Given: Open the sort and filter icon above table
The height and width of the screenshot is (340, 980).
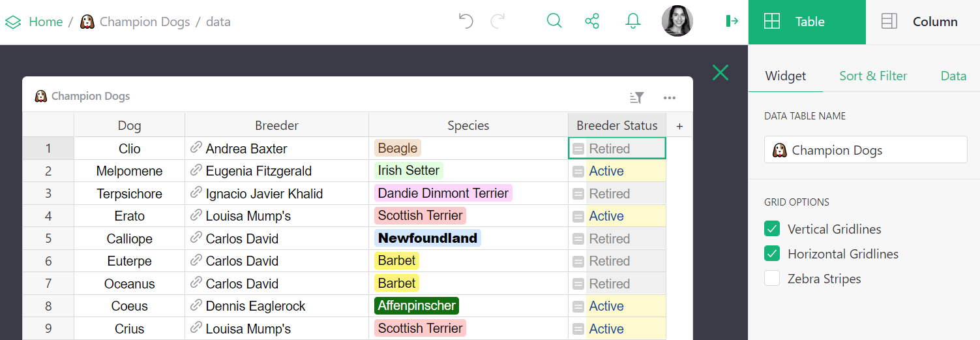Looking at the screenshot, I should pyautogui.click(x=636, y=98).
